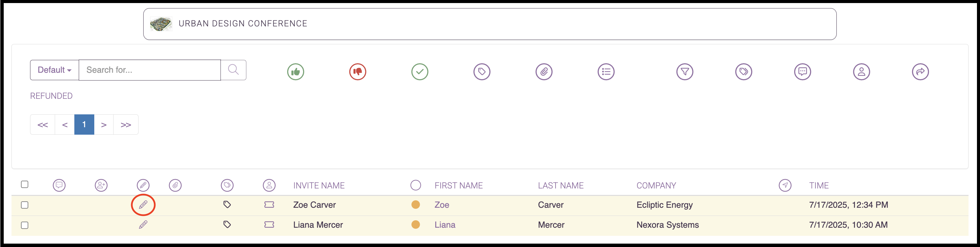
Task: Click the URBAN DESIGN CONFERENCE title
Action: point(243,24)
